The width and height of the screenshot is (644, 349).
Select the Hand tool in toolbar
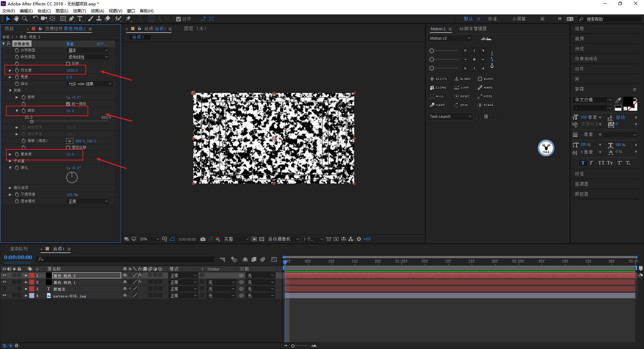[16, 19]
